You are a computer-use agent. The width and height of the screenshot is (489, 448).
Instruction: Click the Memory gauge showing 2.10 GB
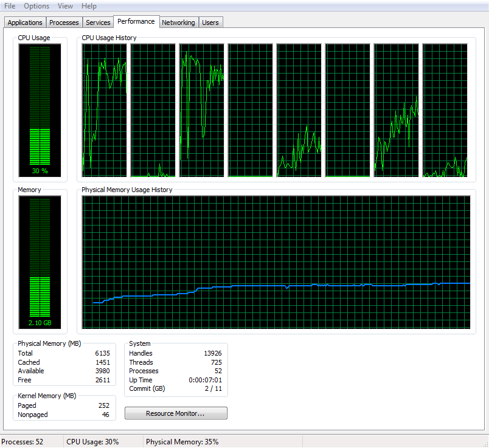pyautogui.click(x=40, y=262)
